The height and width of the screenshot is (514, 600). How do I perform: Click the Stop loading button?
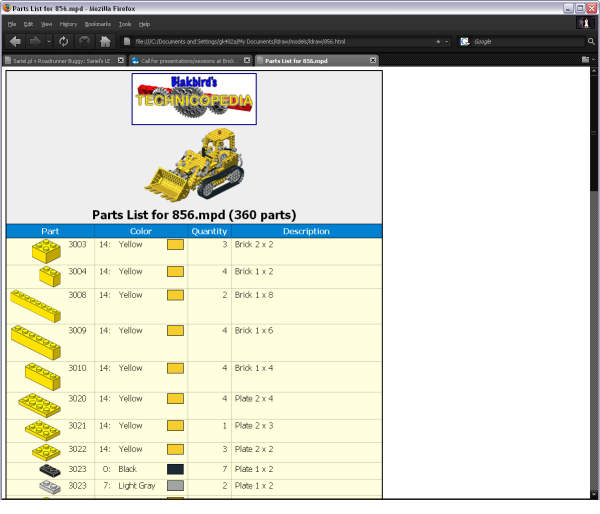click(x=84, y=41)
